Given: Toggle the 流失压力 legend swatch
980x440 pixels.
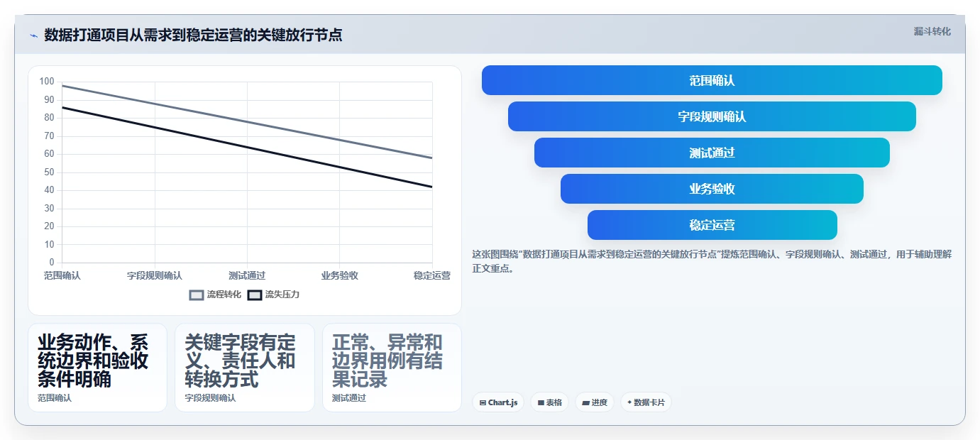Looking at the screenshot, I should pos(255,295).
